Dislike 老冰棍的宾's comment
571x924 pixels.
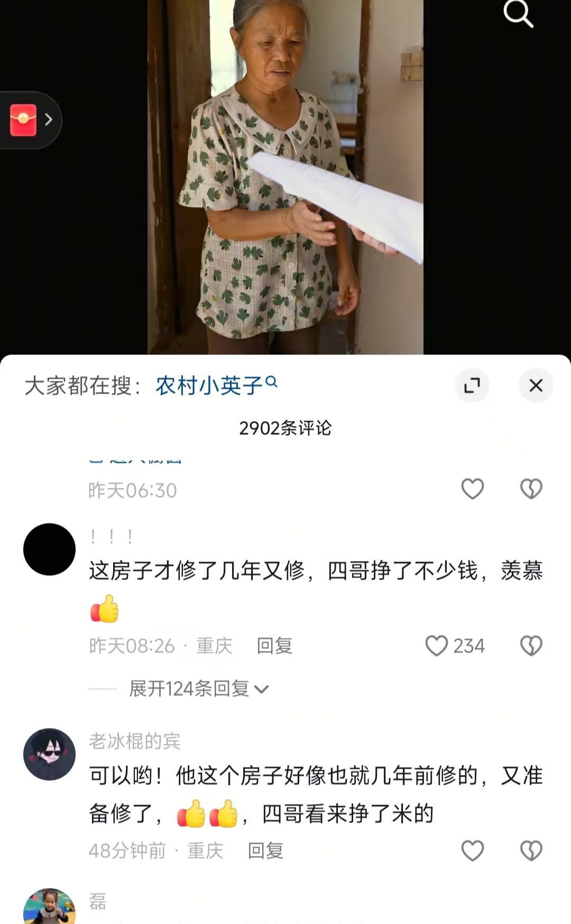[531, 851]
